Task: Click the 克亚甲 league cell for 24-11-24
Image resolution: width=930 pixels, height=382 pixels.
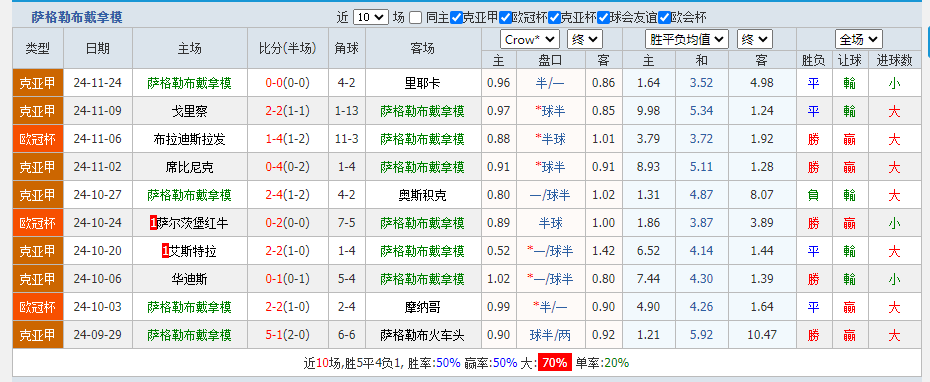Action: 37,83
